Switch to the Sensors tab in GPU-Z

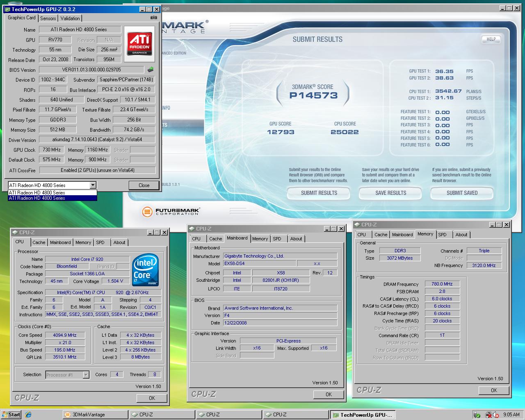click(48, 18)
